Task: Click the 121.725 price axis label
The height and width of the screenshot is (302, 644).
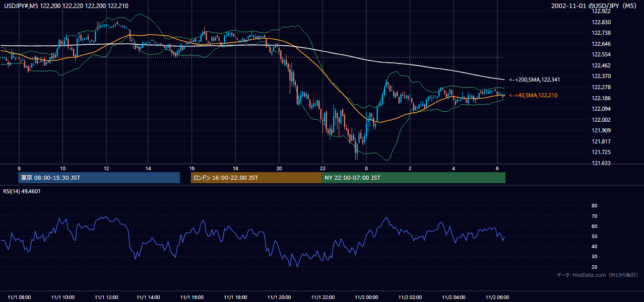Action: point(601,152)
